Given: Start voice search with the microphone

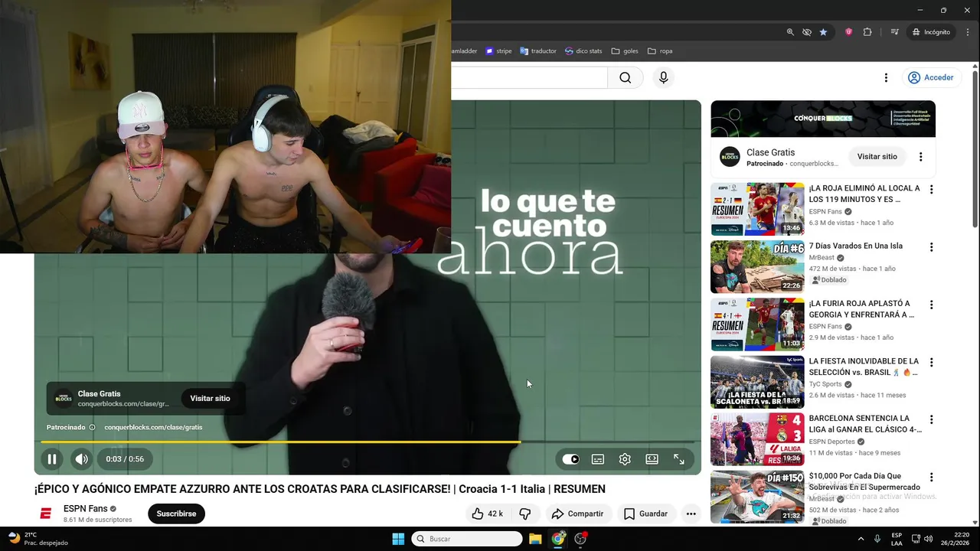Looking at the screenshot, I should coord(663,77).
